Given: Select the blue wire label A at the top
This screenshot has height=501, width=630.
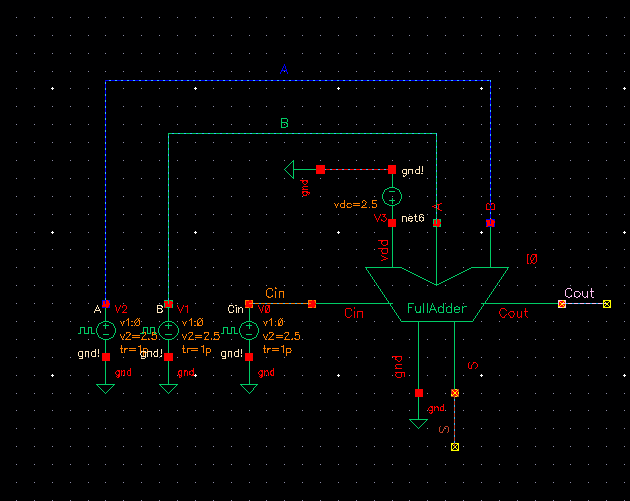Looking at the screenshot, I should pyautogui.click(x=284, y=70).
